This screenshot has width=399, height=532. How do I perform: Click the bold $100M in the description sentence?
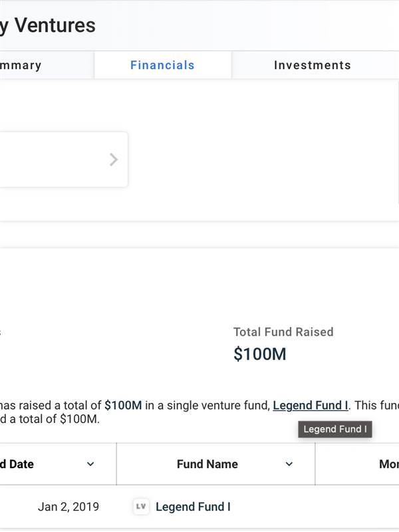pyautogui.click(x=123, y=405)
